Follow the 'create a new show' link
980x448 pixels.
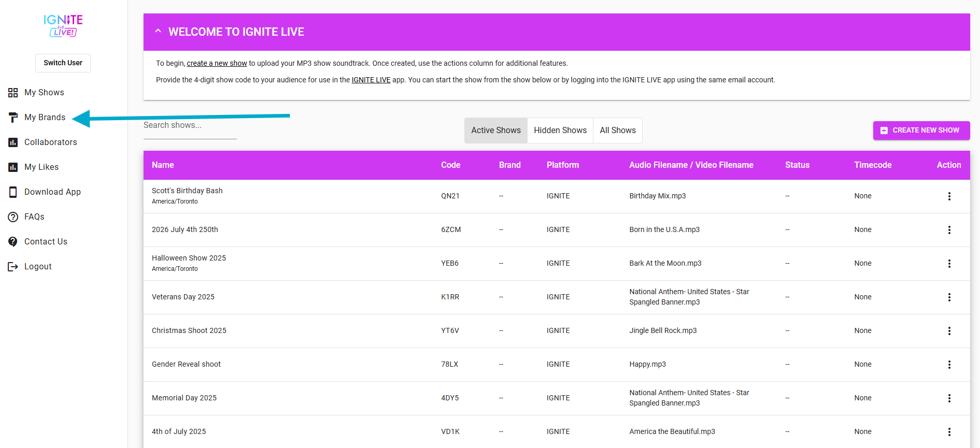click(x=217, y=63)
